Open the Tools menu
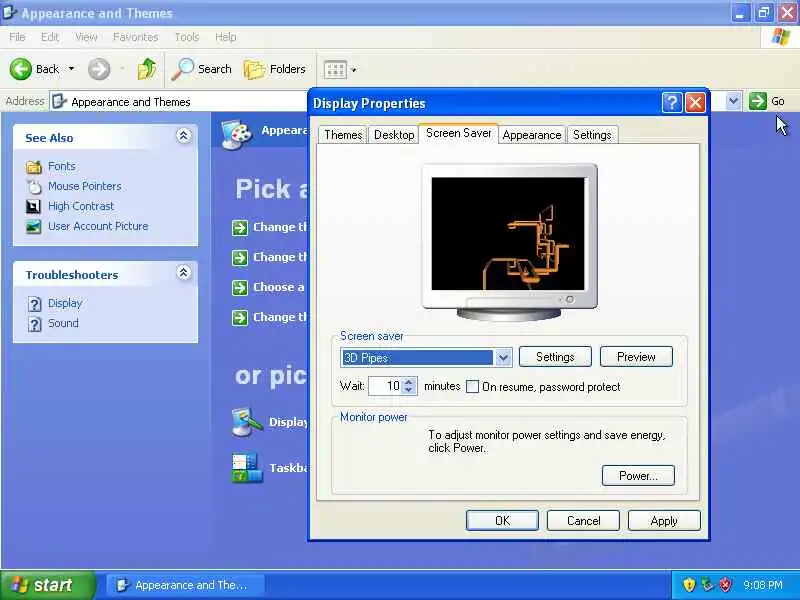Image resolution: width=800 pixels, height=600 pixels. (x=187, y=37)
